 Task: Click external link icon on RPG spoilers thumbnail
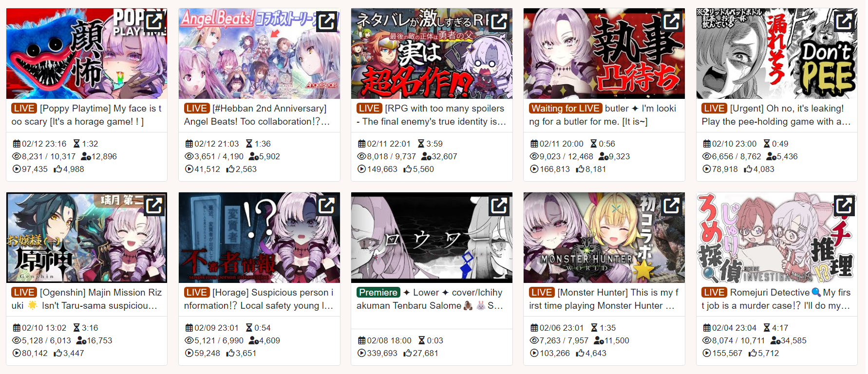click(499, 21)
